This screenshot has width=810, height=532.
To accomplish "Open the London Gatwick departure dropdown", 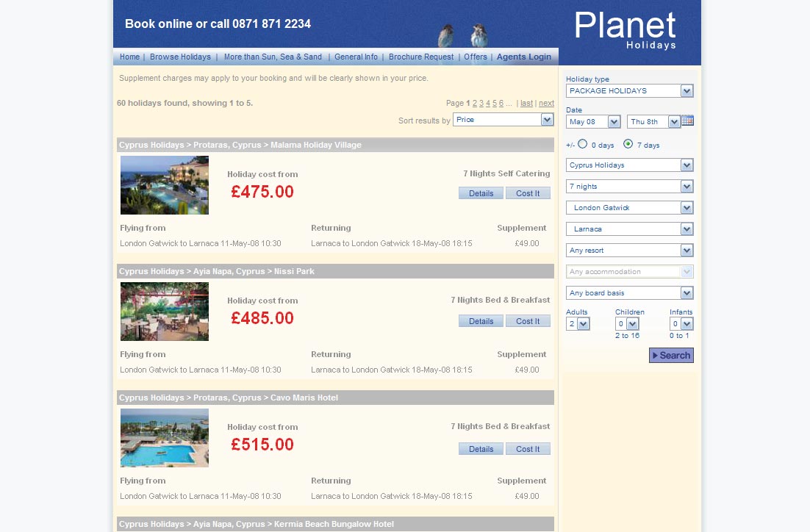I will coord(629,208).
